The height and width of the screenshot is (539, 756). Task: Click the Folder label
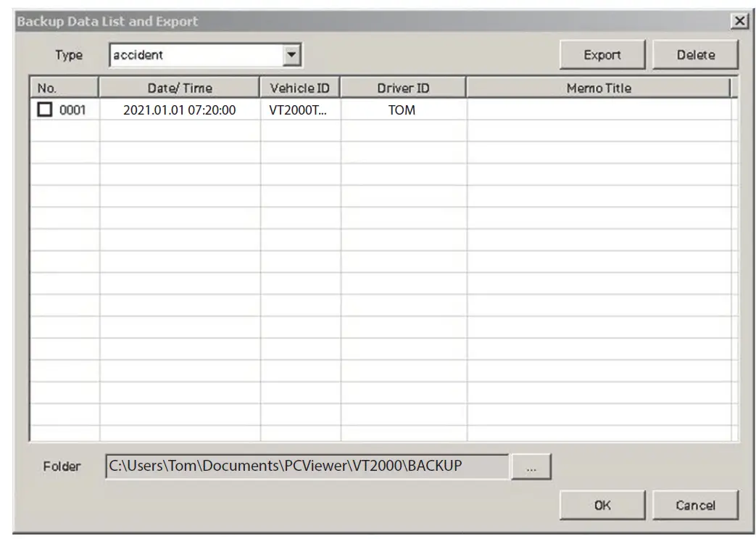point(65,466)
